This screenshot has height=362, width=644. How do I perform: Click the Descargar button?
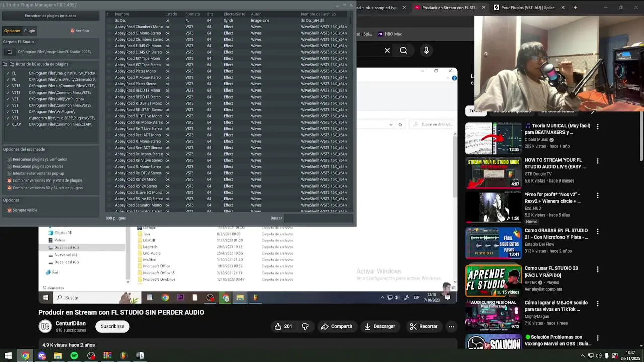click(379, 326)
